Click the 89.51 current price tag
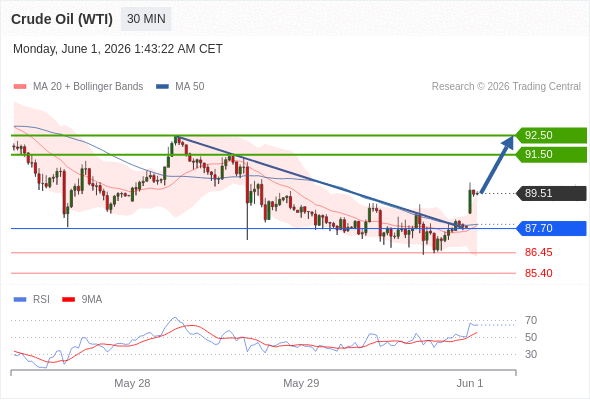This screenshot has height=400, width=590. pyautogui.click(x=551, y=193)
